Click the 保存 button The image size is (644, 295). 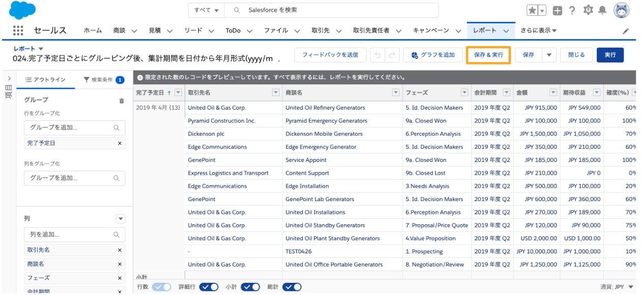point(529,55)
